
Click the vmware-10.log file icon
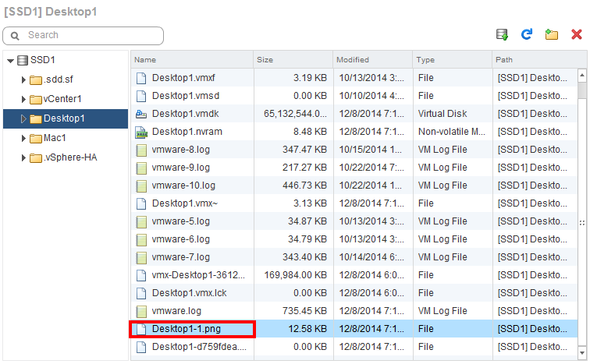pyautogui.click(x=141, y=186)
